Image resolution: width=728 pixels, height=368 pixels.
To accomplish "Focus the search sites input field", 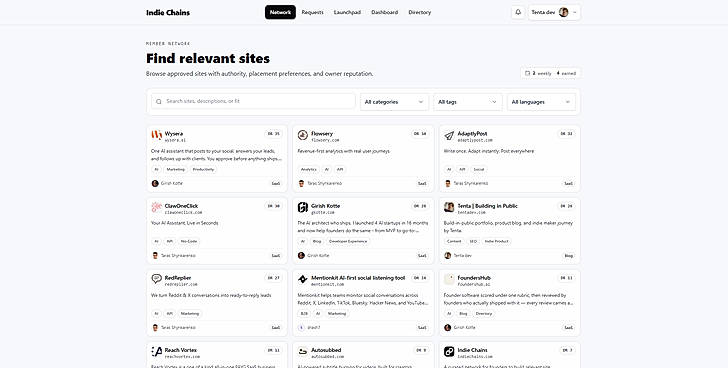I will (253, 101).
